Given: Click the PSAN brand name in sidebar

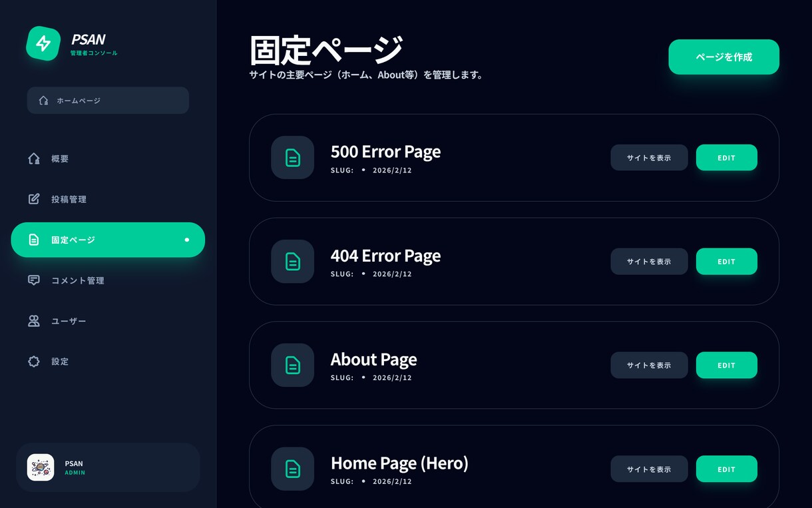Looking at the screenshot, I should [x=88, y=40].
